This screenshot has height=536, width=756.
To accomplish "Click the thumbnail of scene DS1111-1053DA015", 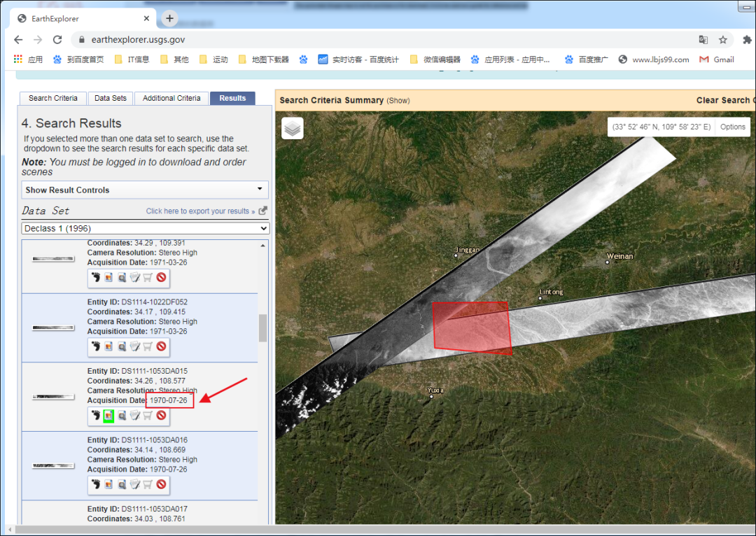I will (x=53, y=397).
